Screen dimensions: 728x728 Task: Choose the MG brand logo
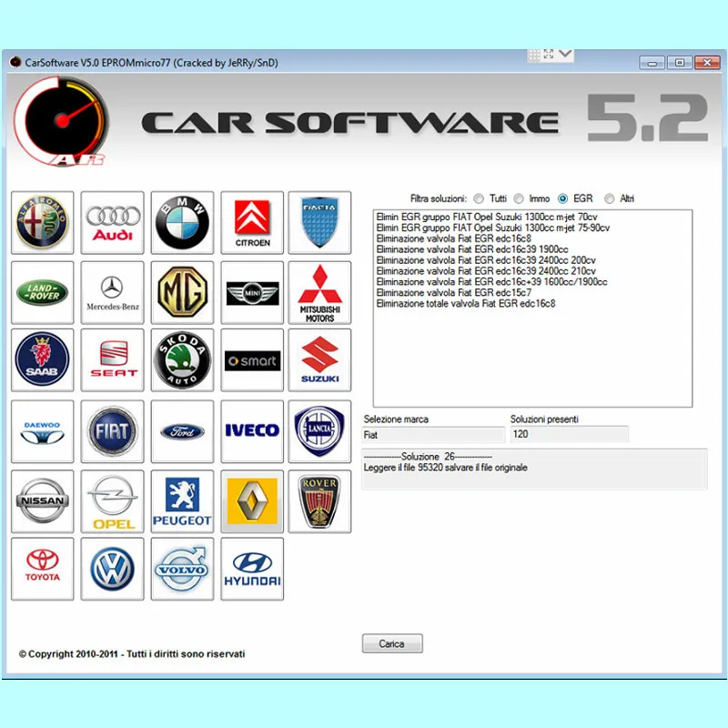point(183,292)
